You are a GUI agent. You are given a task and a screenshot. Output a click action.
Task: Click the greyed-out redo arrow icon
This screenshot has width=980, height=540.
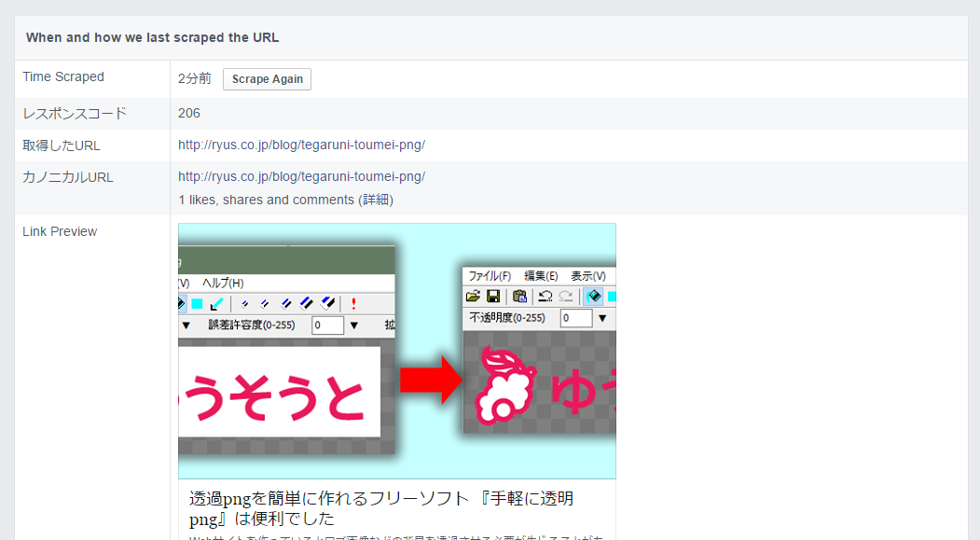pos(566,297)
